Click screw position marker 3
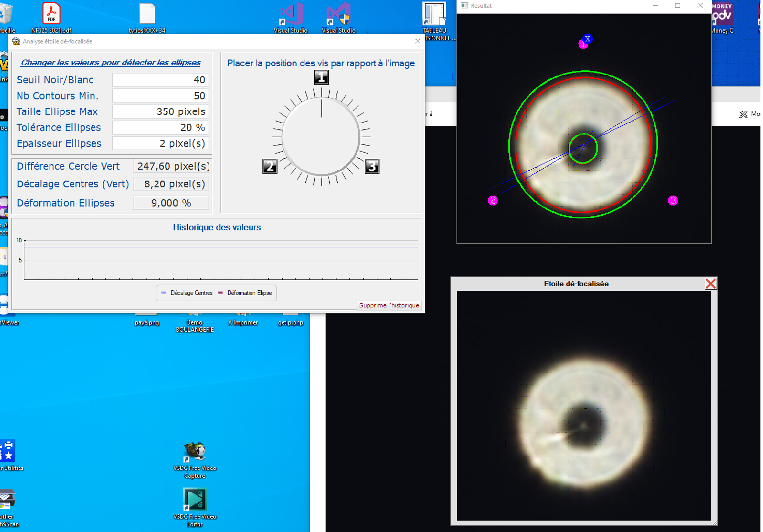The height and width of the screenshot is (532, 763). (x=372, y=166)
